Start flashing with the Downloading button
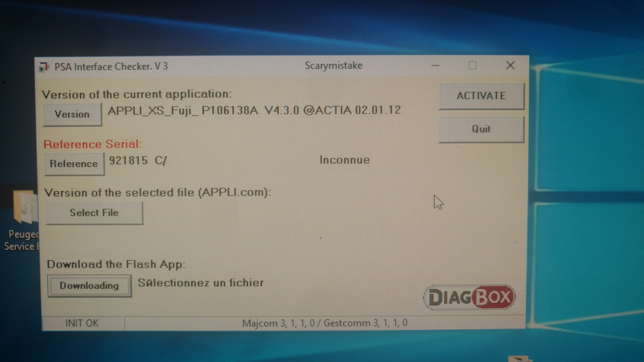 click(x=89, y=286)
